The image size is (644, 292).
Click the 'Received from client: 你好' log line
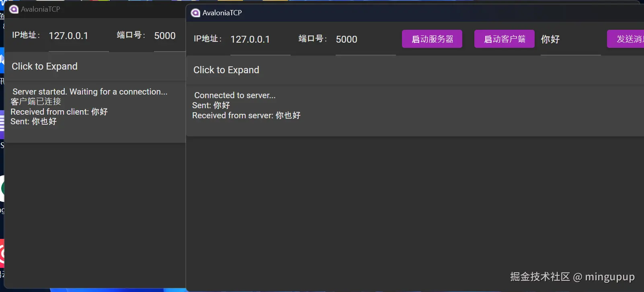pyautogui.click(x=59, y=112)
